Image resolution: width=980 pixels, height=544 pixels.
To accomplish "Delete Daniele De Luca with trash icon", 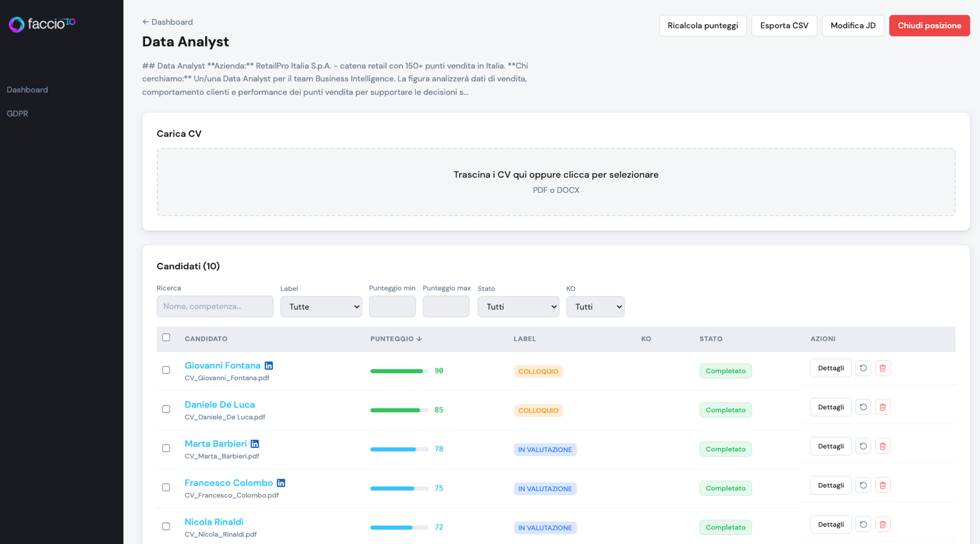I will [882, 407].
